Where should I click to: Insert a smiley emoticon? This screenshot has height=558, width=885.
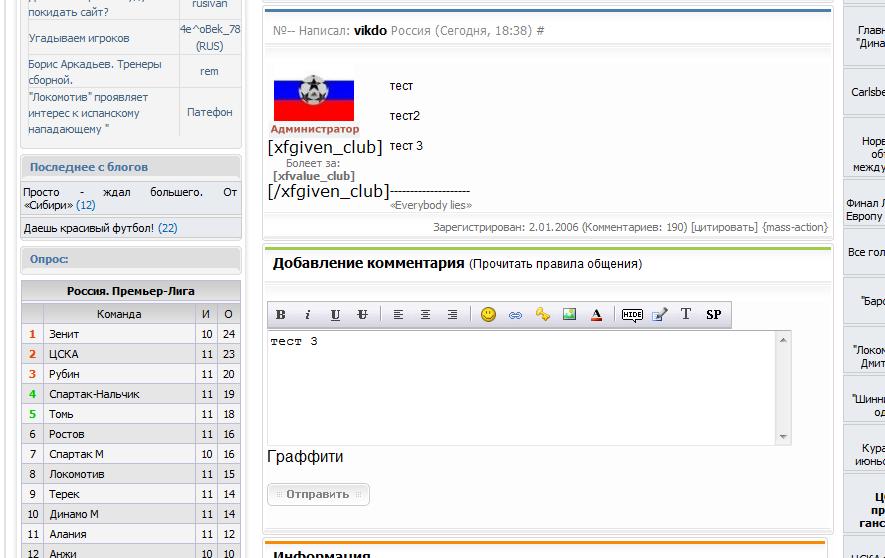click(x=488, y=315)
